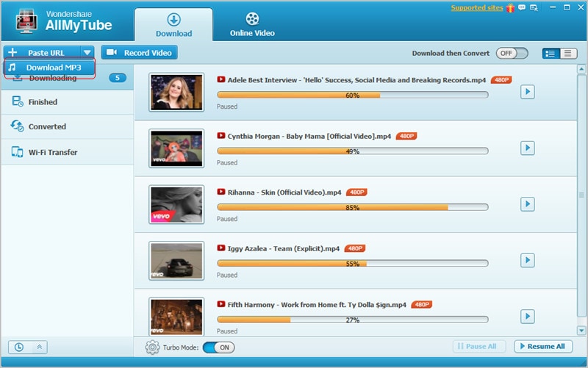
Task: Click the Rihanna Skin video thumbnail
Action: point(176,205)
